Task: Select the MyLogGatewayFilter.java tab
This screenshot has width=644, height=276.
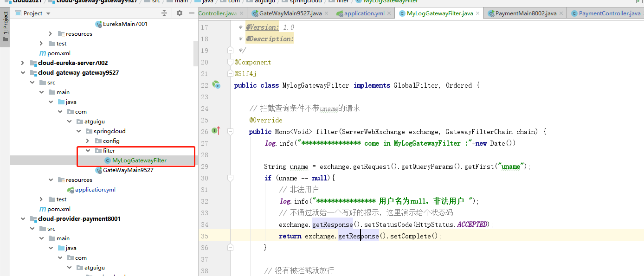Action: coord(440,13)
